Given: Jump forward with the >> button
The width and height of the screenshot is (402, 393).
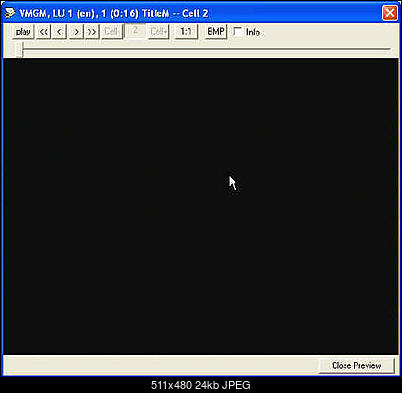Looking at the screenshot, I should click(x=92, y=32).
